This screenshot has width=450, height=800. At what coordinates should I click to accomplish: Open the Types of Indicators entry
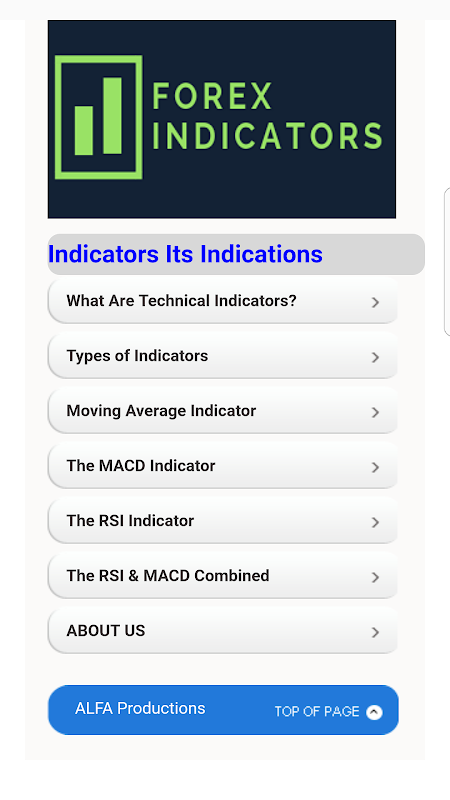tap(223, 356)
